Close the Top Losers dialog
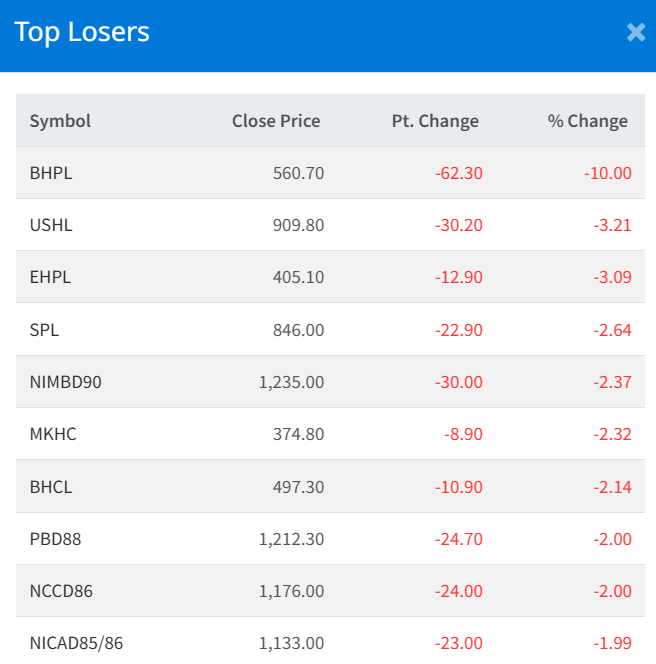Viewport: 656px width, 664px height. click(636, 33)
